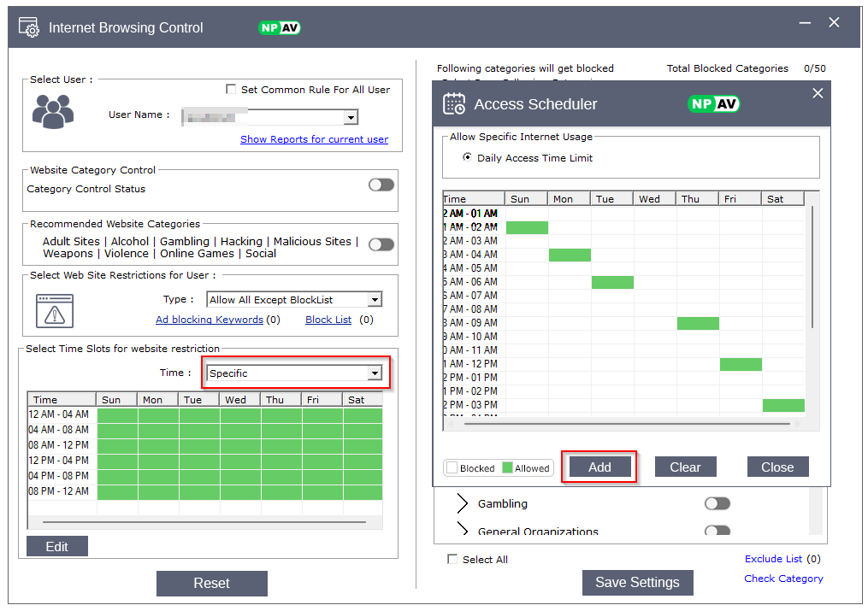
Task: Click the Internet Browsing Control gear icon
Action: click(x=29, y=27)
